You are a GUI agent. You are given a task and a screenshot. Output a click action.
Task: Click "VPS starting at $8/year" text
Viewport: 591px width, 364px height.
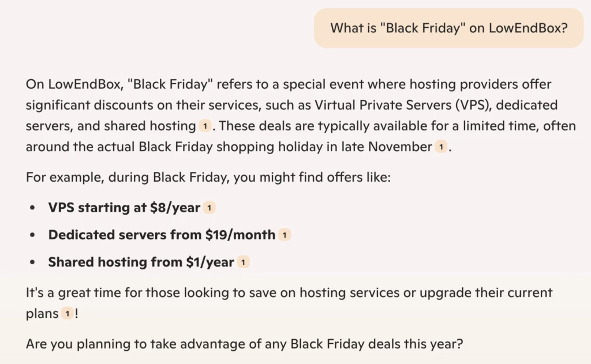(x=124, y=208)
